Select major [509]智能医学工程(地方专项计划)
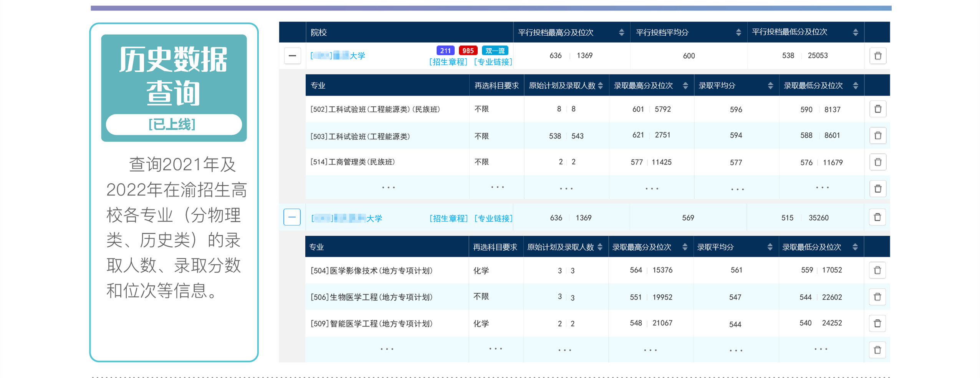 coord(371,324)
